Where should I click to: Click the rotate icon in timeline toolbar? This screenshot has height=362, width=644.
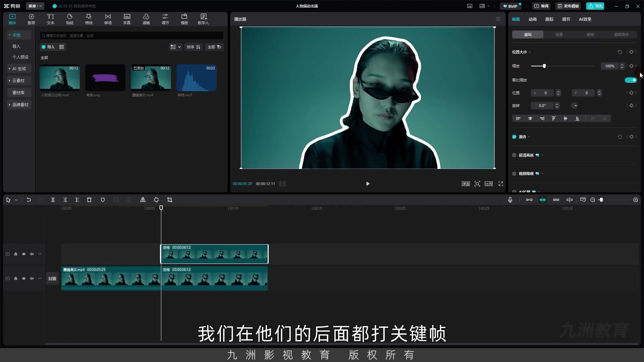[x=156, y=200]
